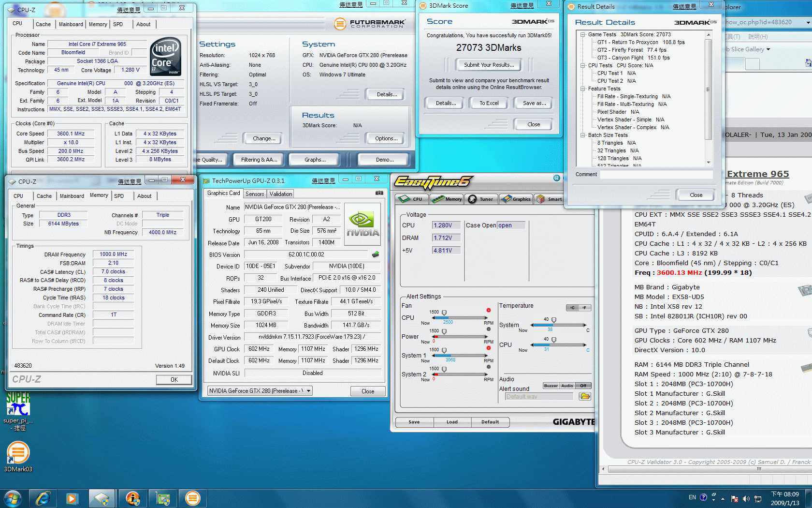Viewport: 812px width, 508px height.
Task: Switch to Mainboard tab in top CPU-Z
Action: click(x=71, y=24)
